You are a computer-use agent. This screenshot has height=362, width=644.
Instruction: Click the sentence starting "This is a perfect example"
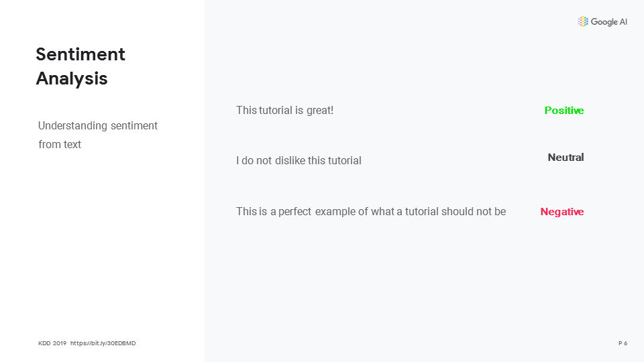[x=371, y=212]
